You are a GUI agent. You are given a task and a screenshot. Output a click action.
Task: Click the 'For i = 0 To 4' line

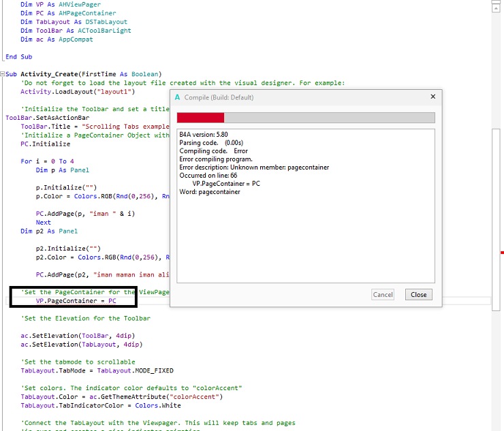tap(47, 161)
